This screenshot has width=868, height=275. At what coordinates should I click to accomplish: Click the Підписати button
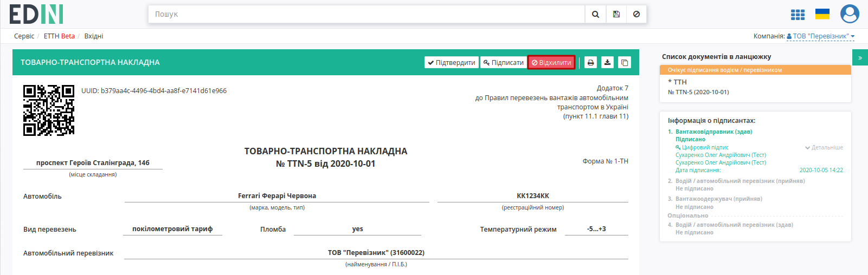click(503, 63)
